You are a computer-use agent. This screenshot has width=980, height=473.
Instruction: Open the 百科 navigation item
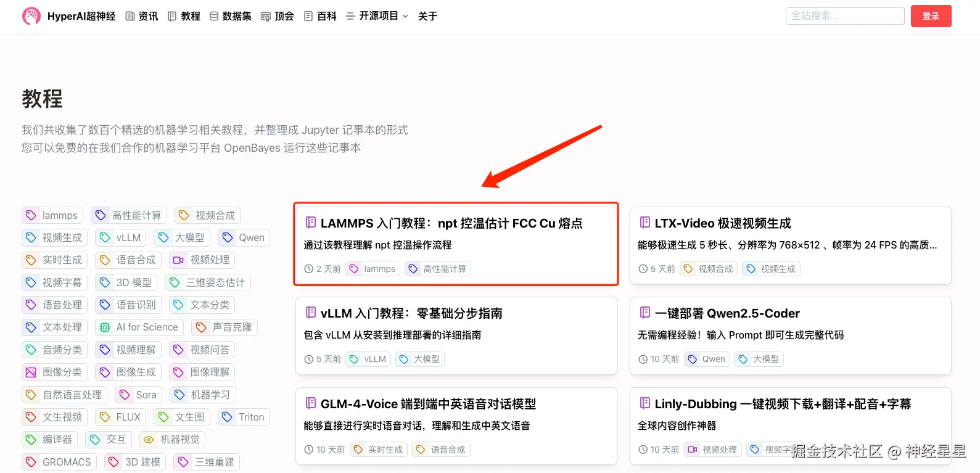click(320, 16)
